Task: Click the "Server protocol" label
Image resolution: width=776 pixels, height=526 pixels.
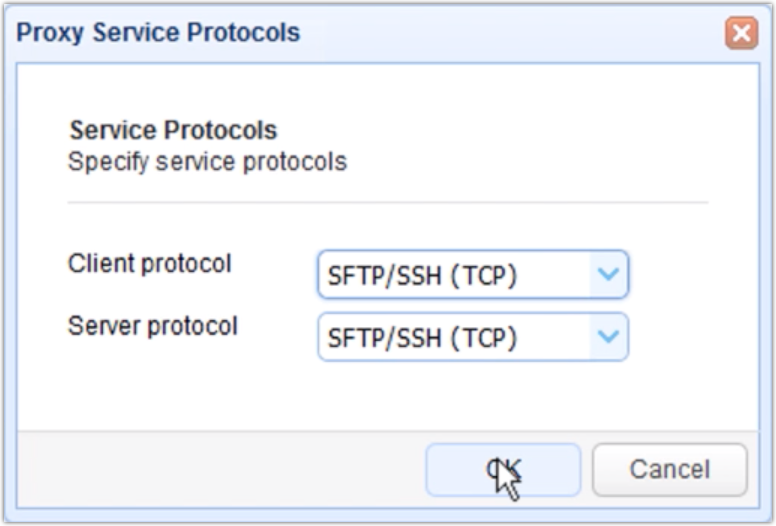Action: tap(152, 326)
